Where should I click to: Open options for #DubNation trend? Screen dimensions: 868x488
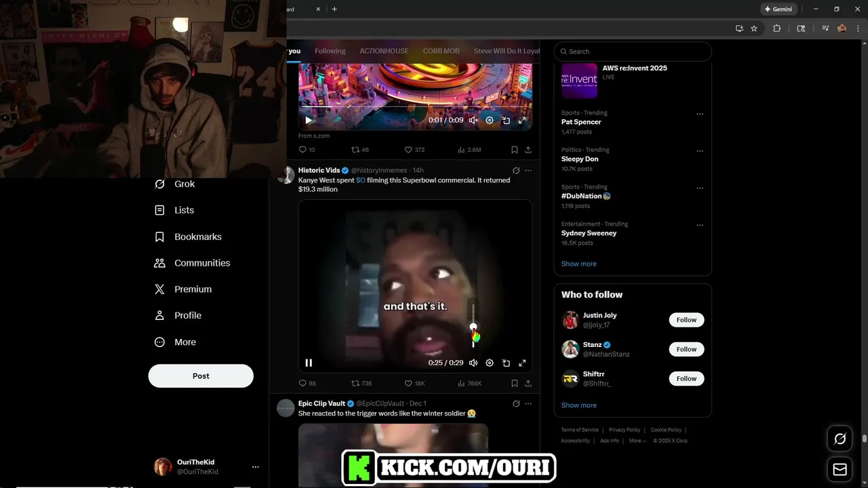(700, 188)
